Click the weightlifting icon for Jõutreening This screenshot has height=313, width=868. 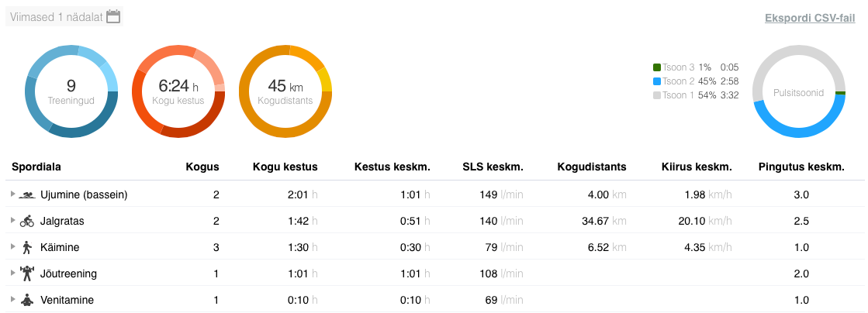pyautogui.click(x=27, y=273)
